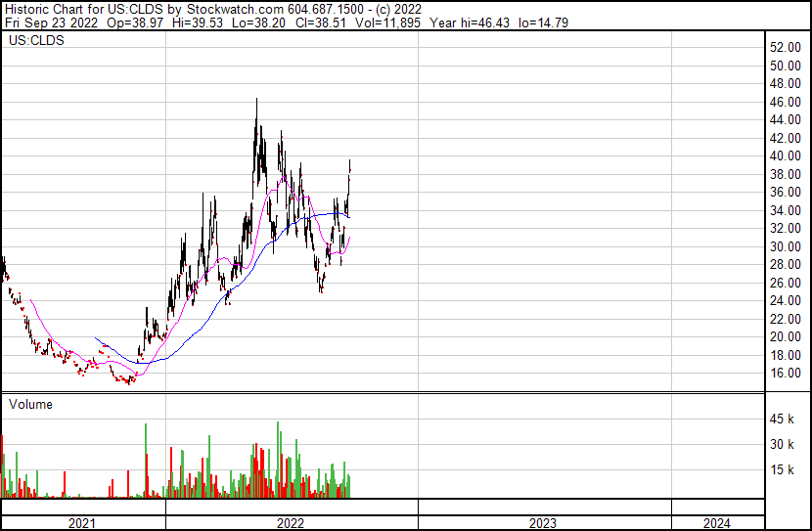
Task: Click the Fri Sep 23 2022 date
Action: (51, 22)
